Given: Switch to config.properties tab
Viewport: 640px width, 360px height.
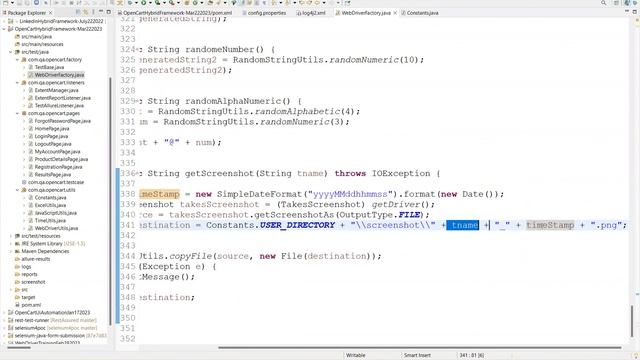Looking at the screenshot, I should click(264, 13).
